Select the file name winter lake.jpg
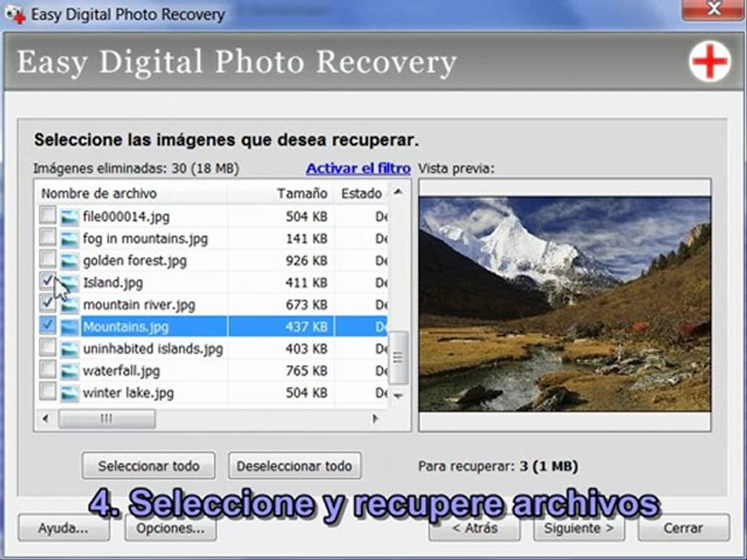 point(128,393)
